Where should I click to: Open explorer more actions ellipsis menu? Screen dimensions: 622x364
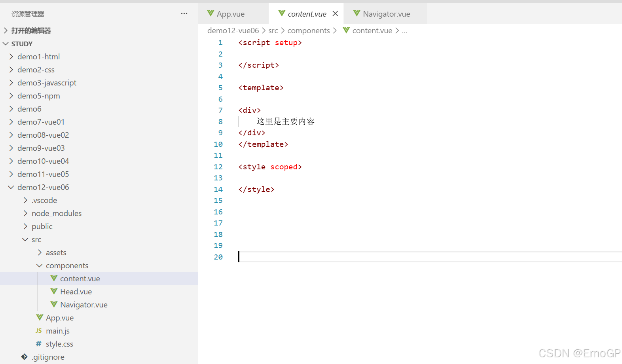184,14
